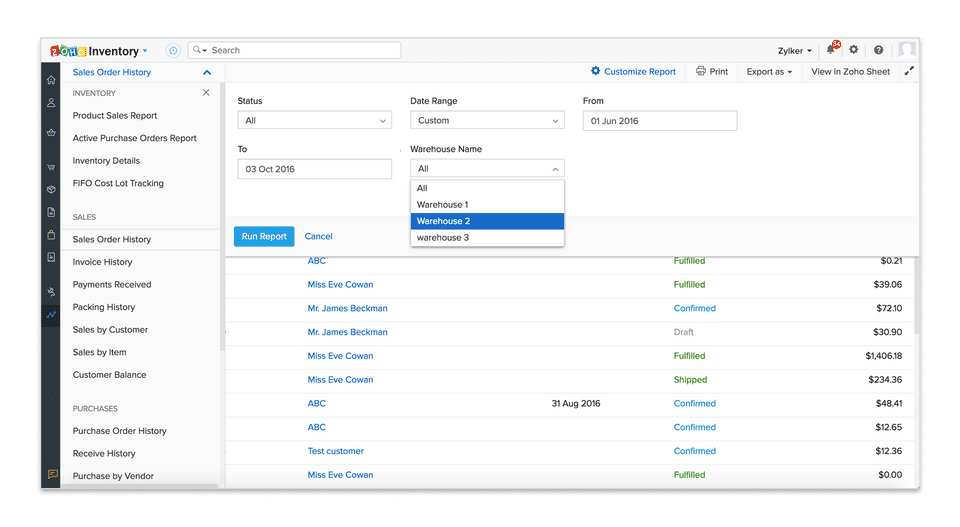Open the Date Range Custom dropdown

click(x=487, y=121)
